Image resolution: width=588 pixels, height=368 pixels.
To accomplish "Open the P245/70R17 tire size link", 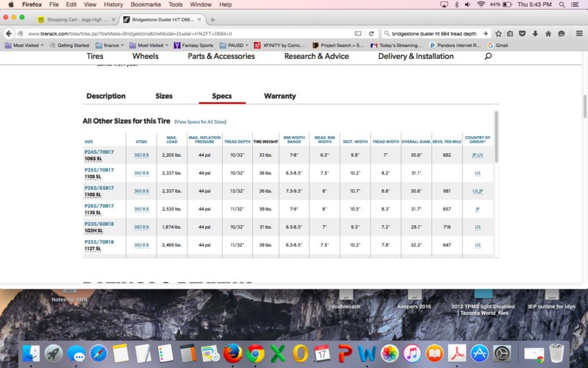I will (99, 152).
